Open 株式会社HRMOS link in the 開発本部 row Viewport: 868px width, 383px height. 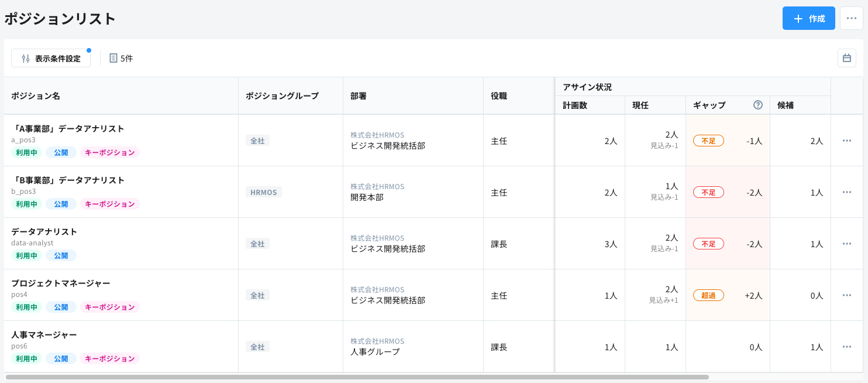pyautogui.click(x=377, y=186)
